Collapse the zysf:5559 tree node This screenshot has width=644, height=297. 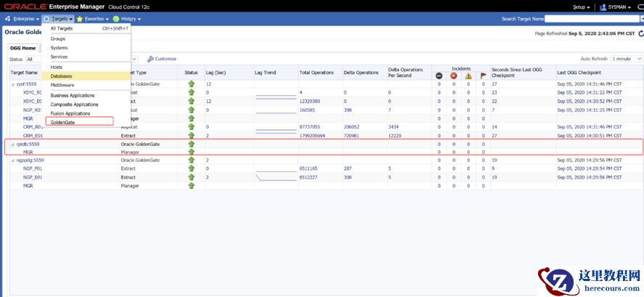pos(12,85)
